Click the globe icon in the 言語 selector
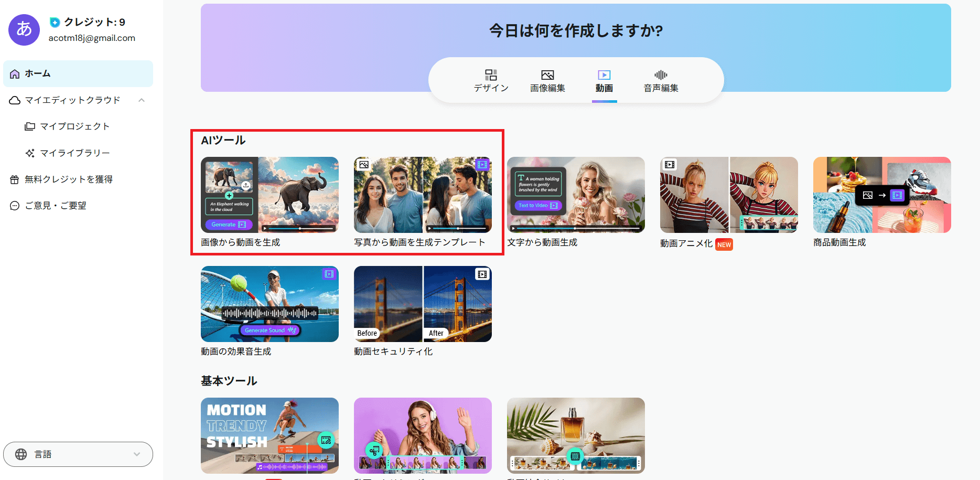This screenshot has height=480, width=980. pyautogui.click(x=22, y=454)
